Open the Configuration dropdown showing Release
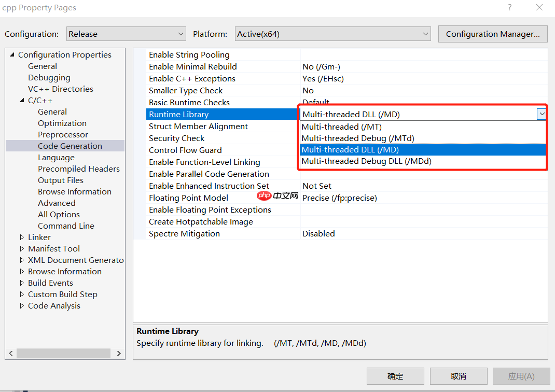The image size is (555, 392). (x=126, y=34)
